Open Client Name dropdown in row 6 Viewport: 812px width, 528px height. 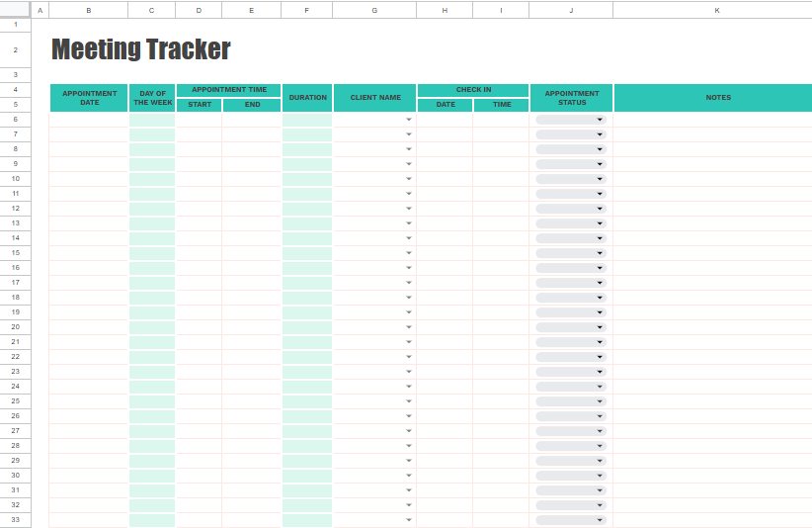click(409, 120)
